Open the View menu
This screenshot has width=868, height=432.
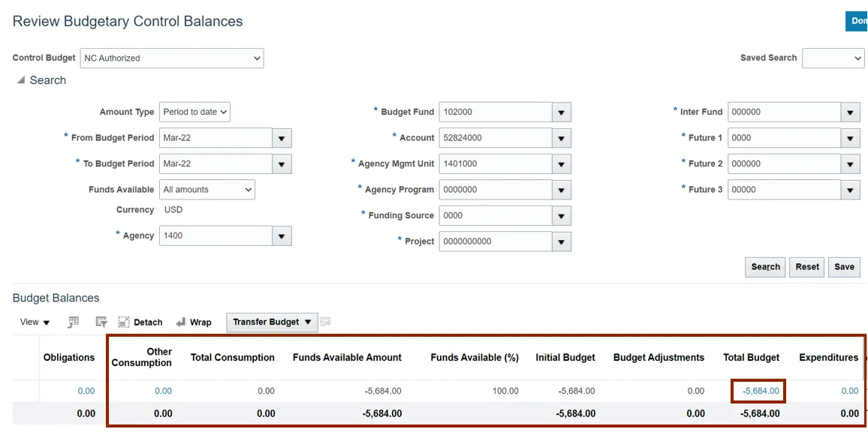(35, 322)
